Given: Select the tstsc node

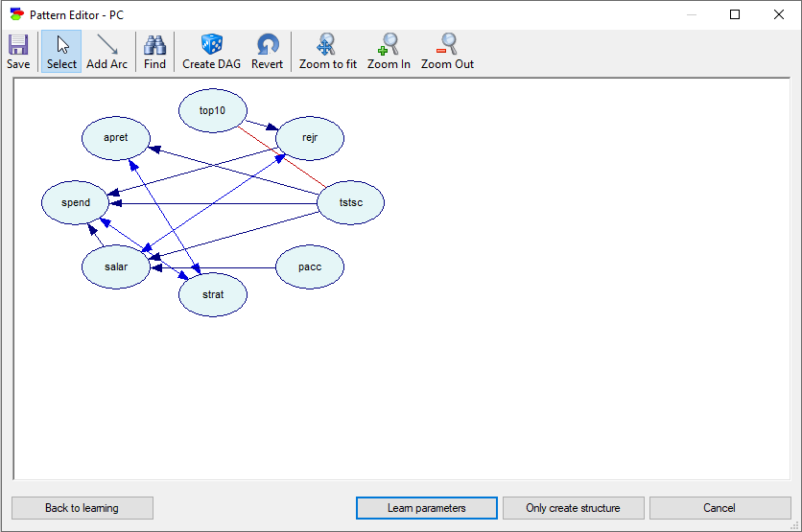Looking at the screenshot, I should tap(351, 202).
